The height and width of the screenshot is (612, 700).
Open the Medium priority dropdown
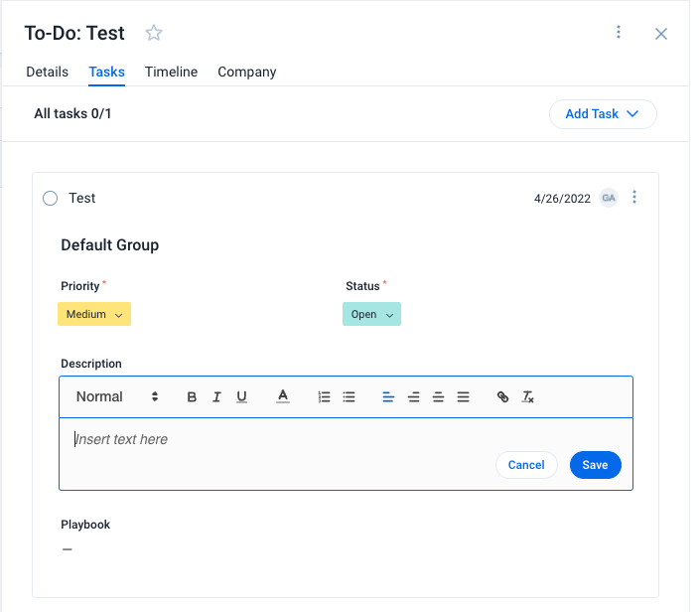(94, 314)
